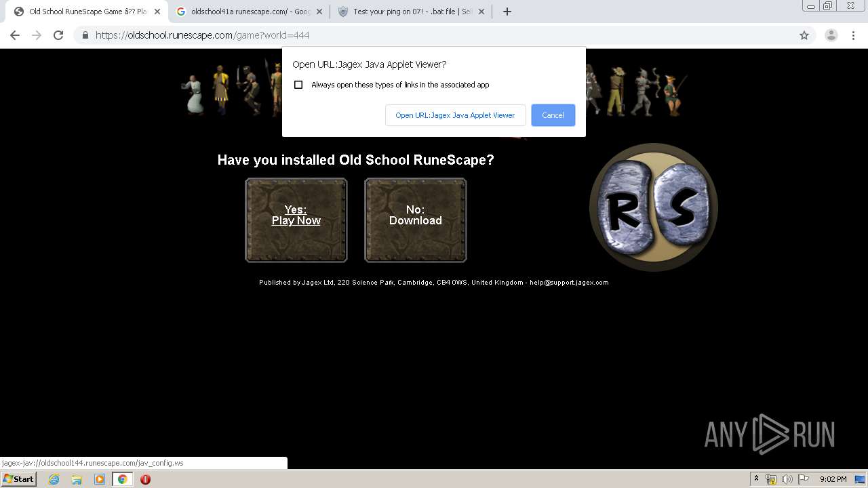The height and width of the screenshot is (488, 868).
Task: Cancel the open URL dialog
Action: coord(553,115)
